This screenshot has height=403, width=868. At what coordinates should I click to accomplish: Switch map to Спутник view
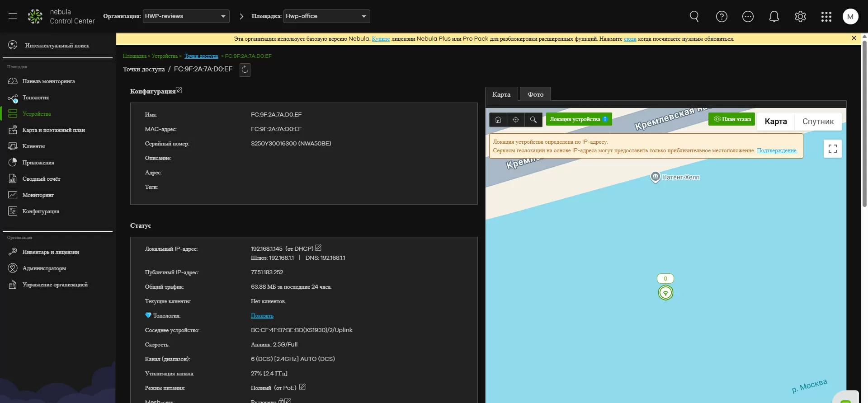tap(818, 122)
